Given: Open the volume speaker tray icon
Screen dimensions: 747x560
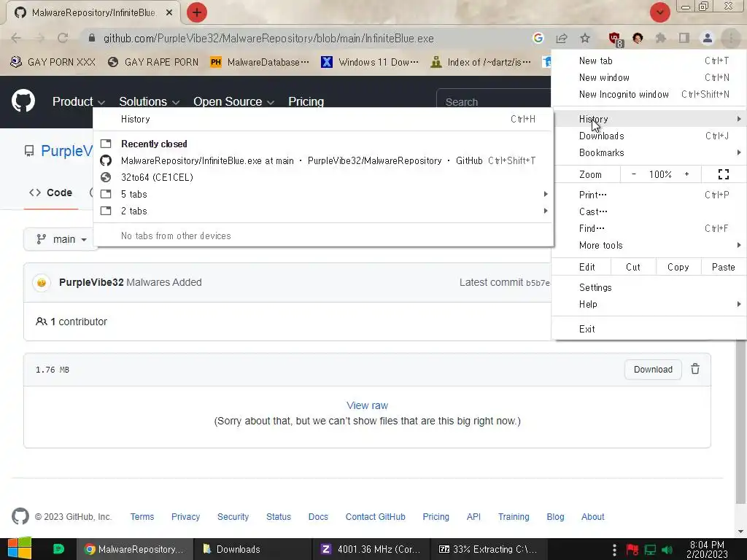Looking at the screenshot, I should (x=667, y=550).
